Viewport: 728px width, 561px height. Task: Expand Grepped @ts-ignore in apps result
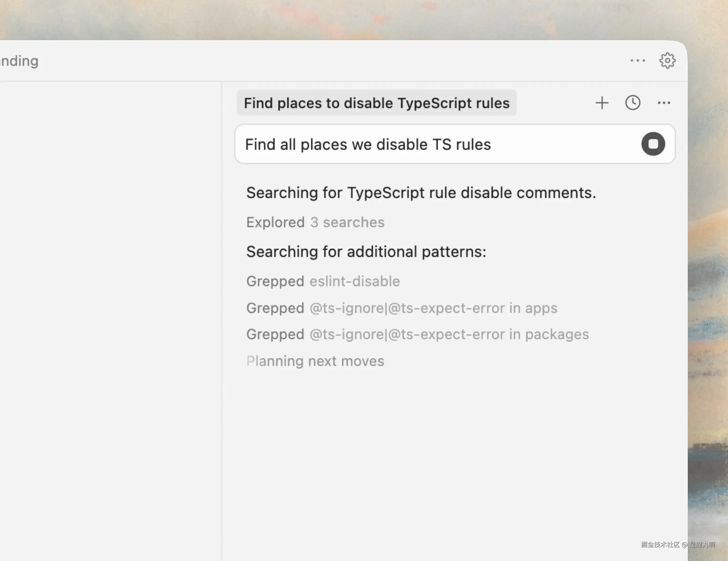coord(402,308)
